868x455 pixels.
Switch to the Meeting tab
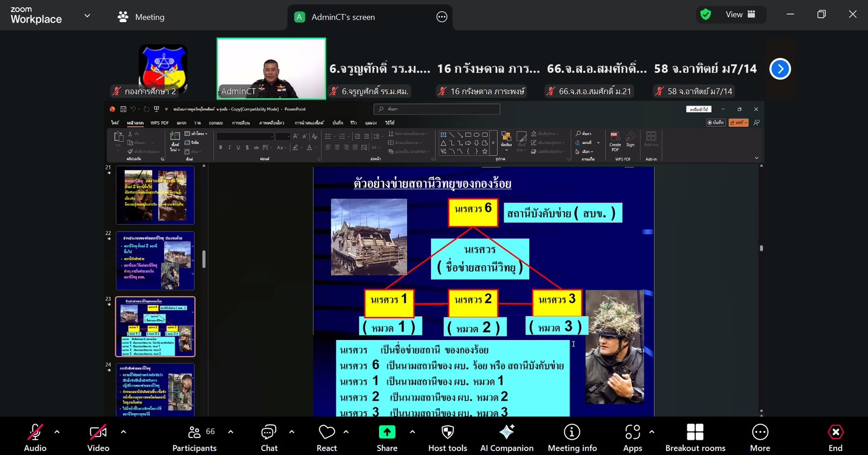click(141, 17)
